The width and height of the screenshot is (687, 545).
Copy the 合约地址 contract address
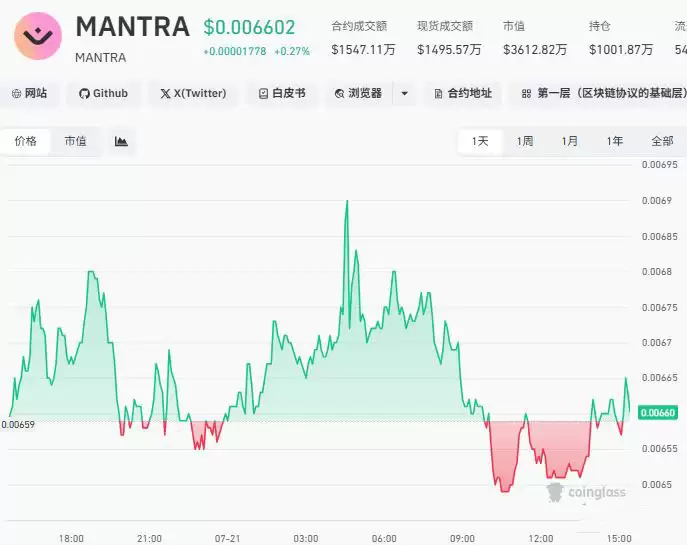click(x=463, y=93)
